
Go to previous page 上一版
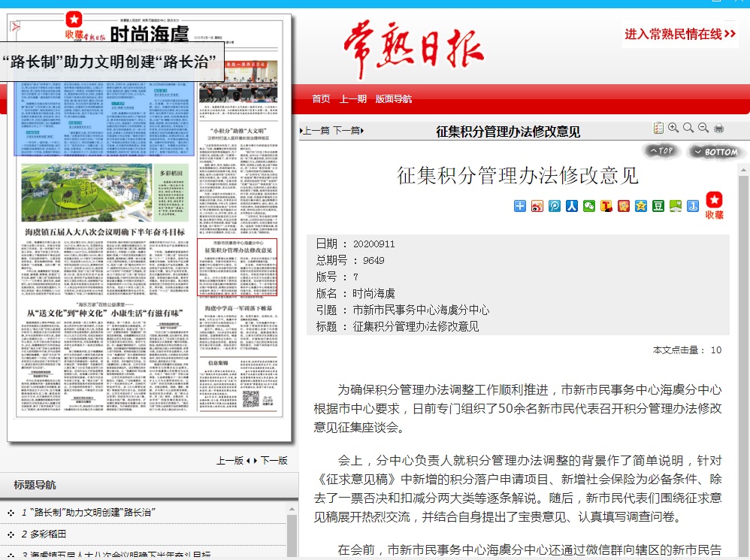[x=231, y=461]
